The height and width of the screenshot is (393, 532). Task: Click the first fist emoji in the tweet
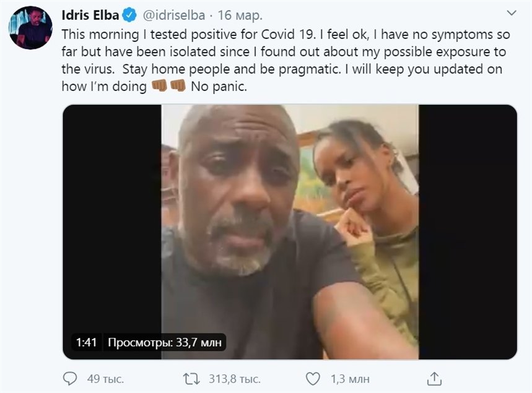(159, 87)
